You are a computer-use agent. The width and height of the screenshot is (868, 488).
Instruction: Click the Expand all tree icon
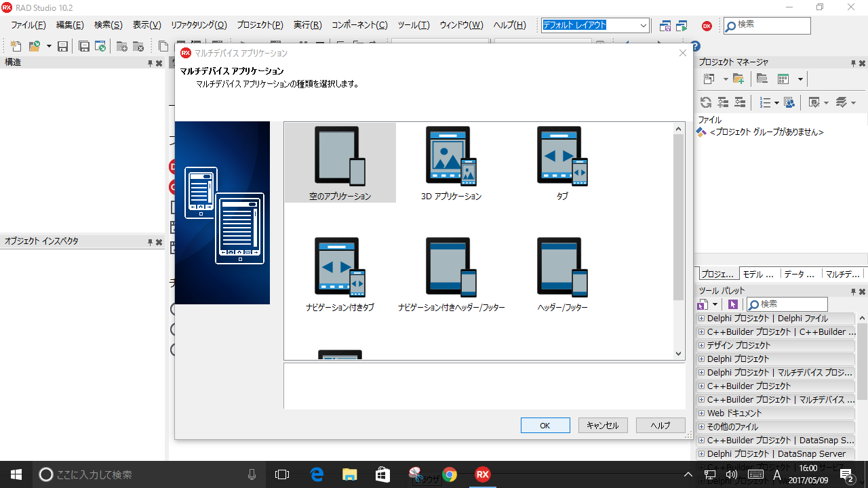(x=723, y=102)
